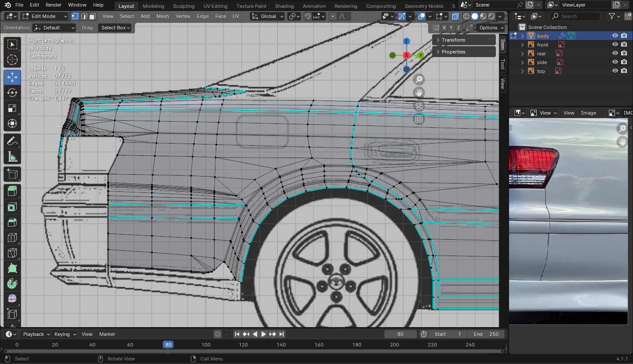Disable render for the top object
This screenshot has width=633, height=364.
[624, 71]
